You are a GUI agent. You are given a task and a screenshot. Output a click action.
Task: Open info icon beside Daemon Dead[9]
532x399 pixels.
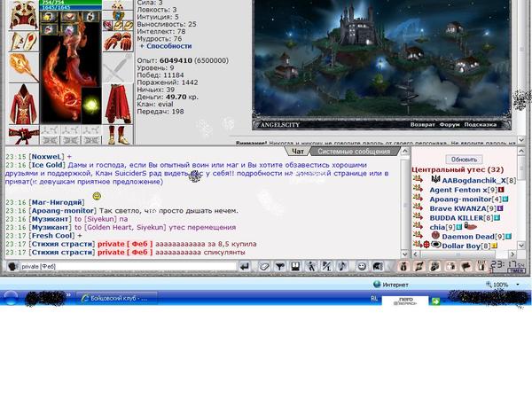(509, 236)
